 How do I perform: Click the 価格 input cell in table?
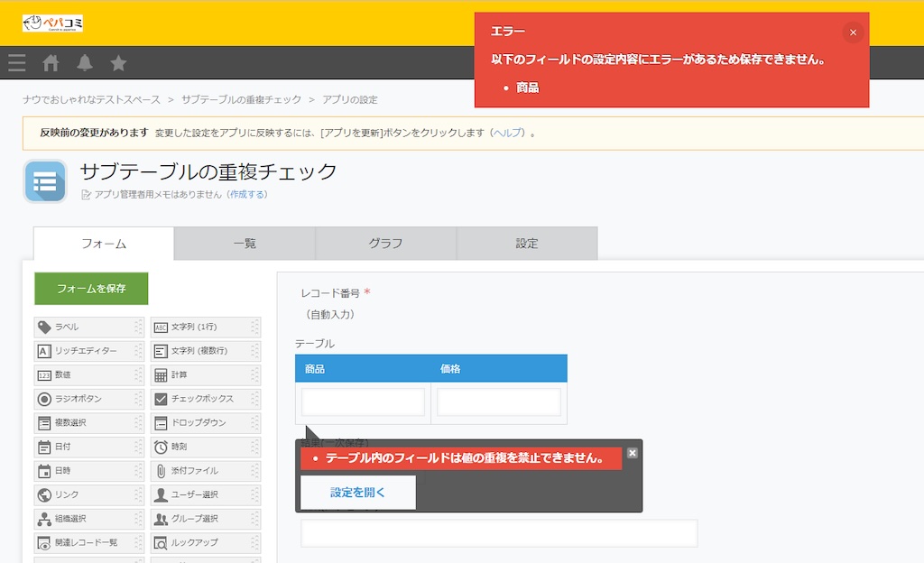[498, 401]
